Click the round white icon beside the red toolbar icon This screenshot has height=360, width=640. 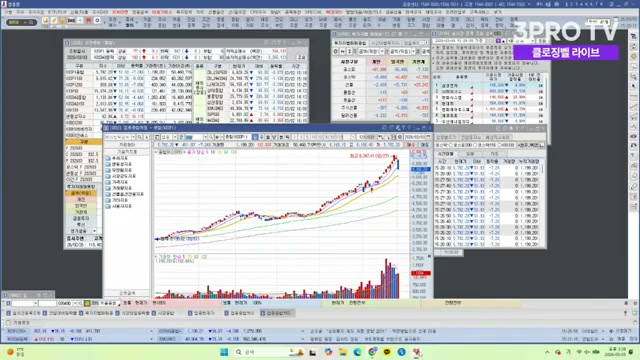click(x=97, y=20)
